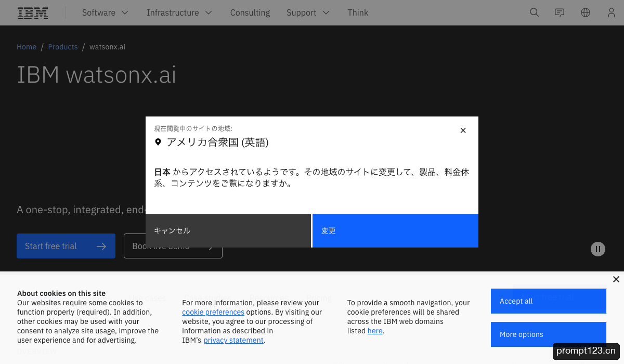Expand the Infrastructure menu
The image size is (624, 364).
[179, 12]
